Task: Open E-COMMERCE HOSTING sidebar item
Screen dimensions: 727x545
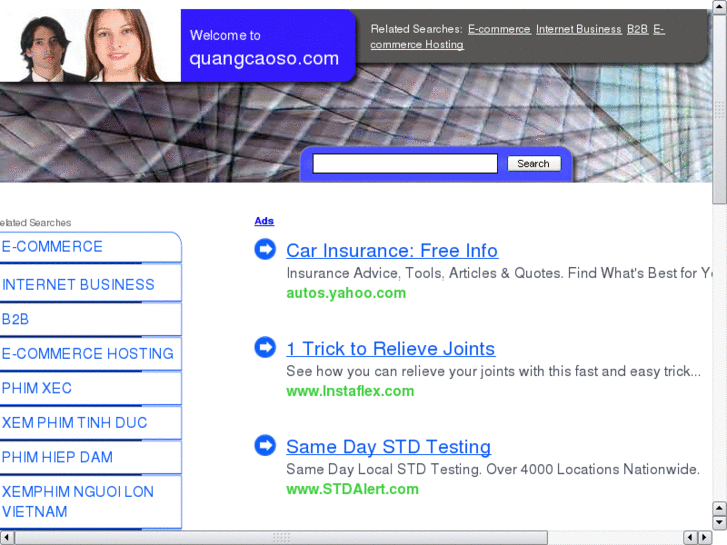Action: click(x=90, y=353)
